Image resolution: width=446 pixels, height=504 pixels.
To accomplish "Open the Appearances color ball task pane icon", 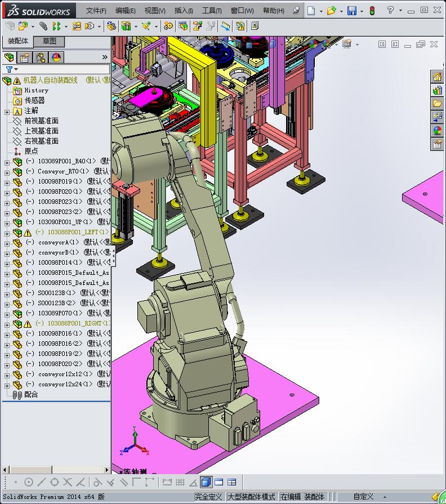I will click(437, 131).
